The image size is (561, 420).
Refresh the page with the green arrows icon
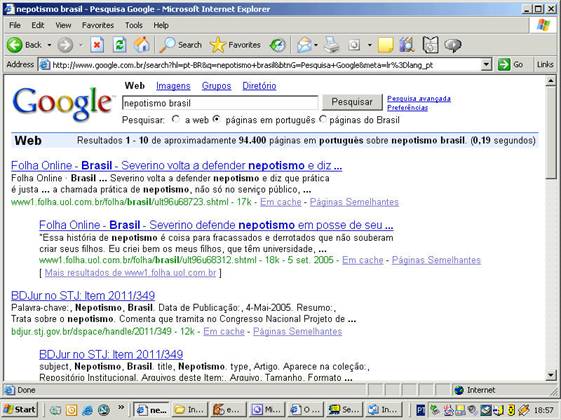coord(119,45)
